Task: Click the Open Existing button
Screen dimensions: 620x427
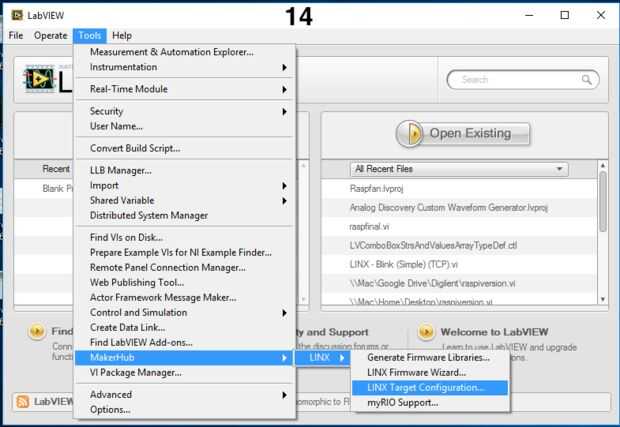Action: [x=463, y=134]
